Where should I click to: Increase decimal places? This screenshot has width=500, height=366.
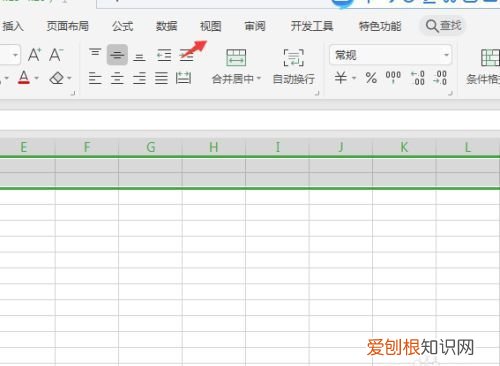pyautogui.click(x=418, y=78)
